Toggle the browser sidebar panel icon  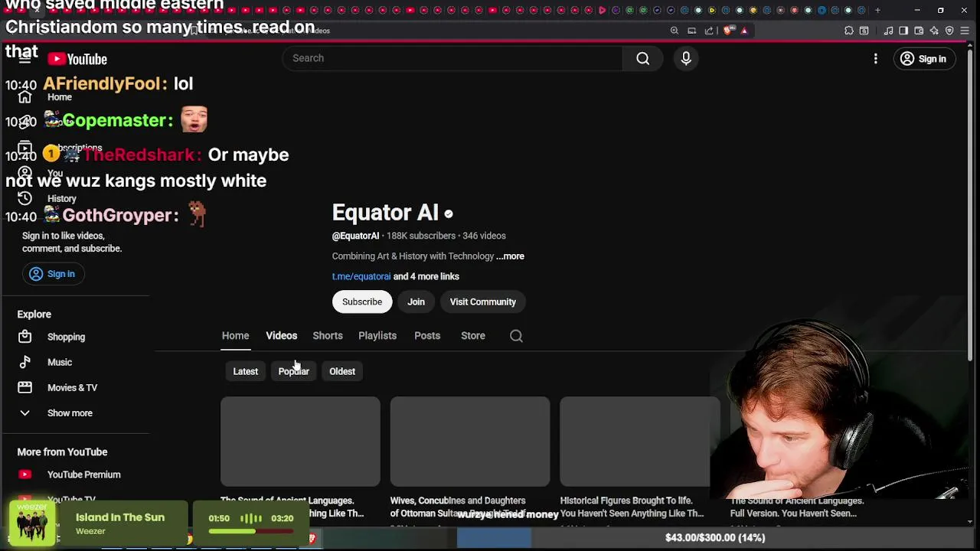[903, 31]
